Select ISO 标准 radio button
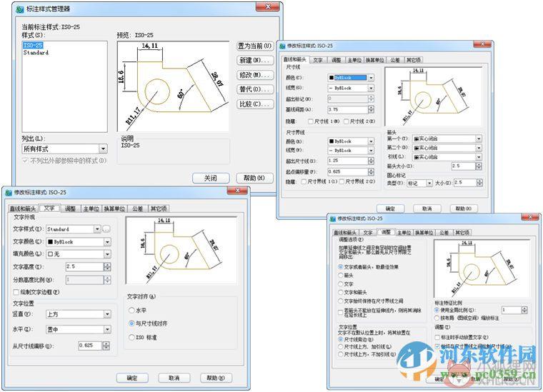The image size is (543, 392). tap(131, 337)
